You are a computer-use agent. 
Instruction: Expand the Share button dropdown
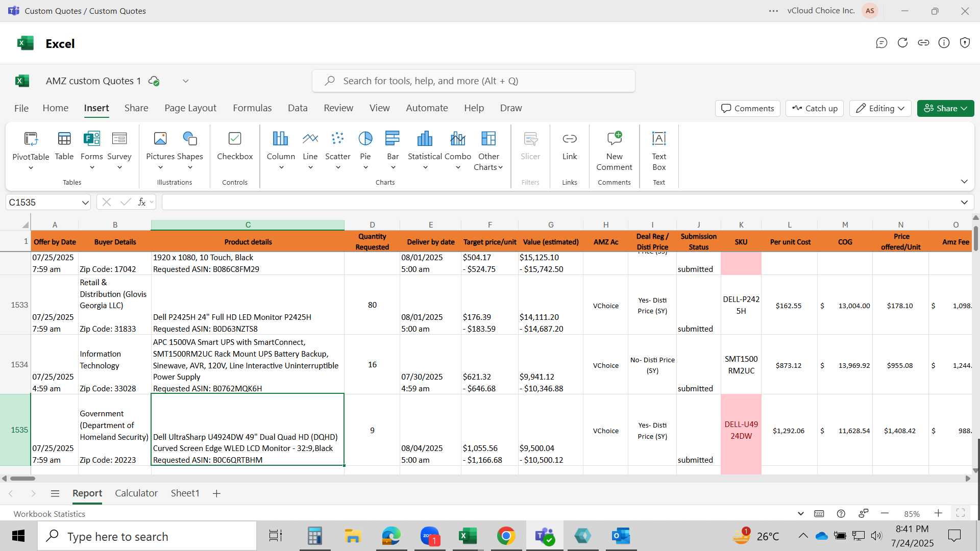[964, 108]
